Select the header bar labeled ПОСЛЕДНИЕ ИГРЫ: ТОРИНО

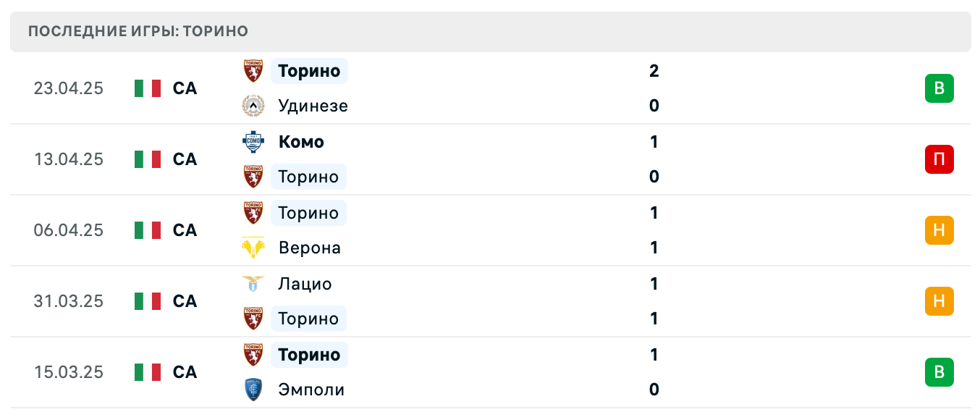coord(490,31)
